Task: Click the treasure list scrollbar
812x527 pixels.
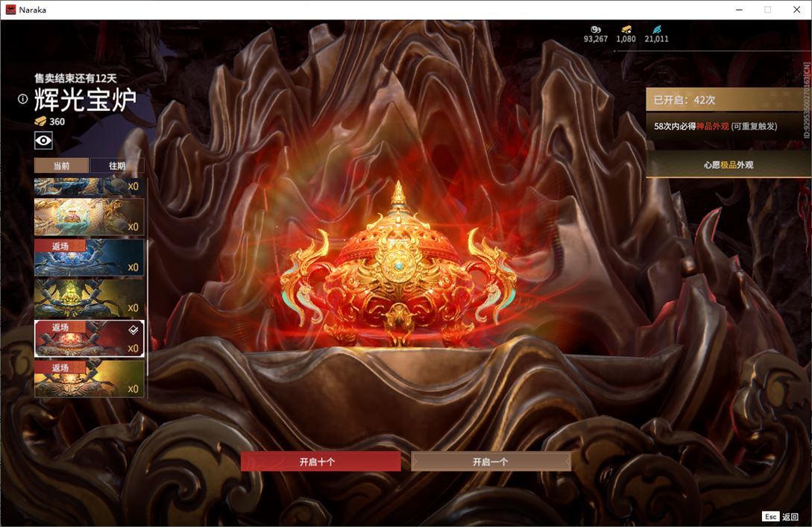Action: coord(148,308)
